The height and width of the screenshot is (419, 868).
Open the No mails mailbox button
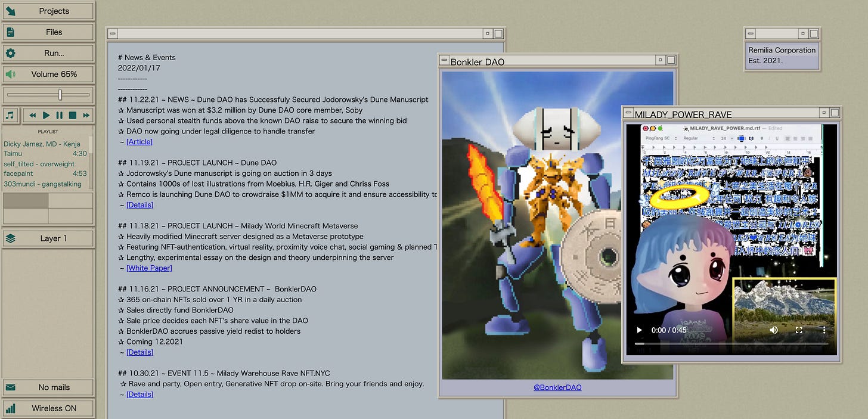48,387
